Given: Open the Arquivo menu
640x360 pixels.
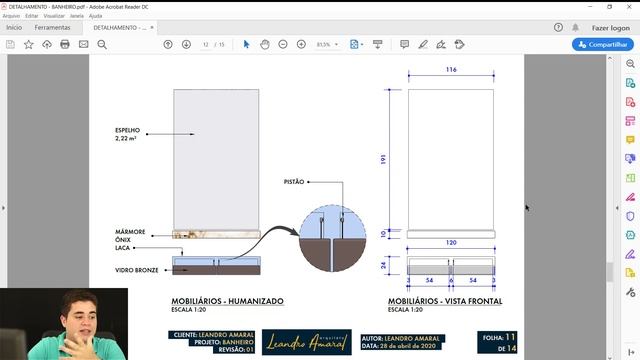Looking at the screenshot, I should (x=11, y=16).
